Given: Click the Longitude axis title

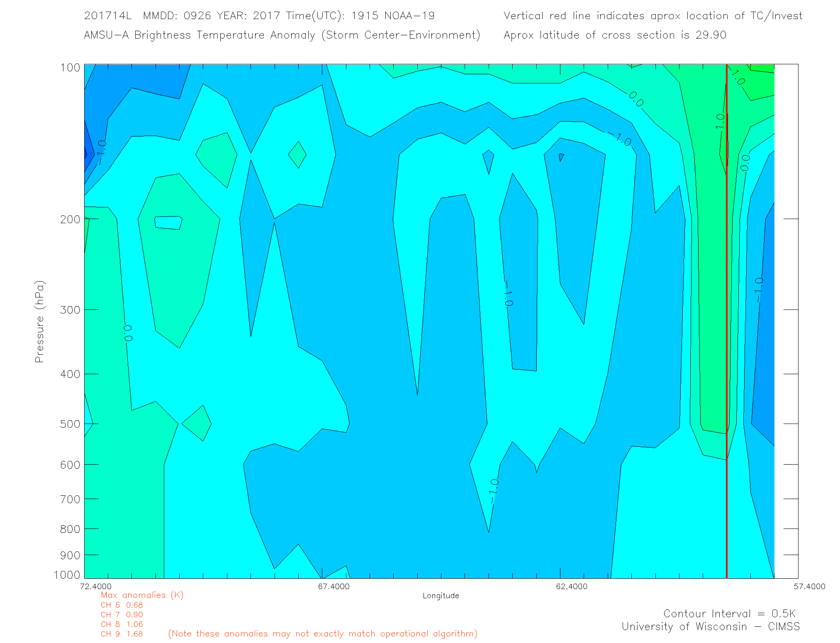Looking at the screenshot, I should 441,596.
